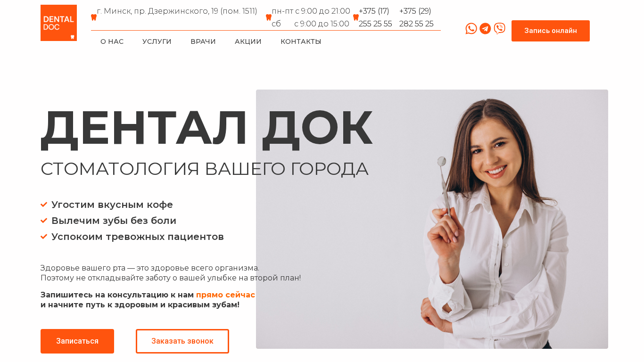Go to the 'Врачи' menu section
Image resolution: width=644 pixels, height=362 pixels.
click(203, 41)
